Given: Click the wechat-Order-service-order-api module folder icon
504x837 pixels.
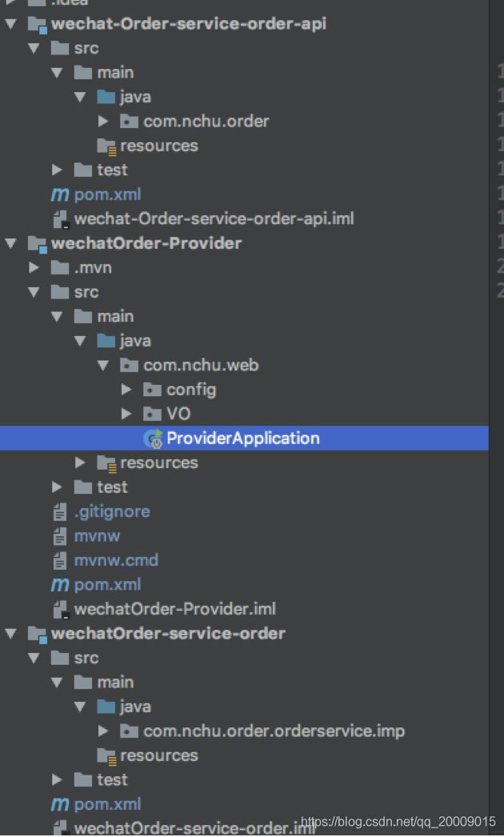Looking at the screenshot, I should point(37,25).
